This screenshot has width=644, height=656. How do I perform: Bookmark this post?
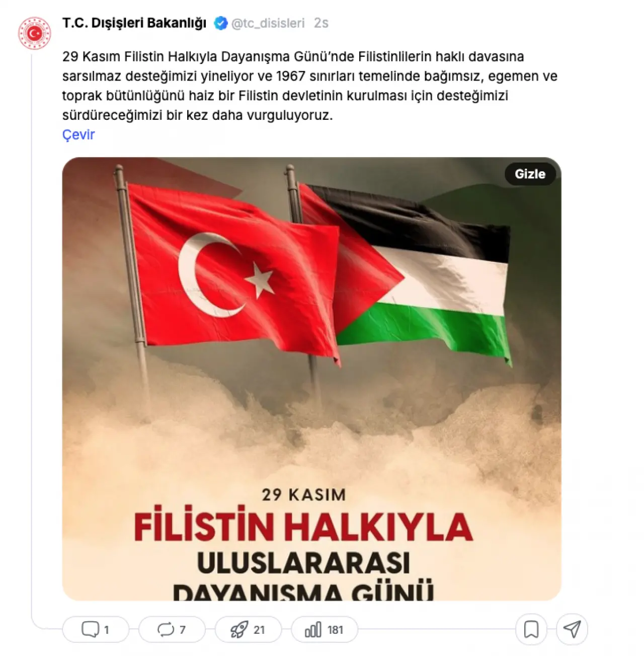pos(531,629)
